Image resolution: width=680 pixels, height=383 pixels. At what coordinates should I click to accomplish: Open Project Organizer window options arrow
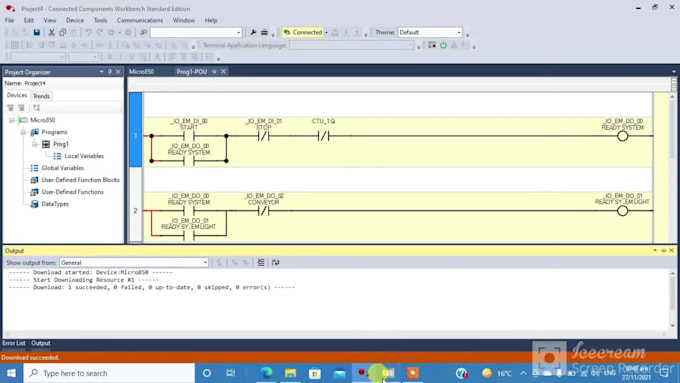click(x=101, y=72)
